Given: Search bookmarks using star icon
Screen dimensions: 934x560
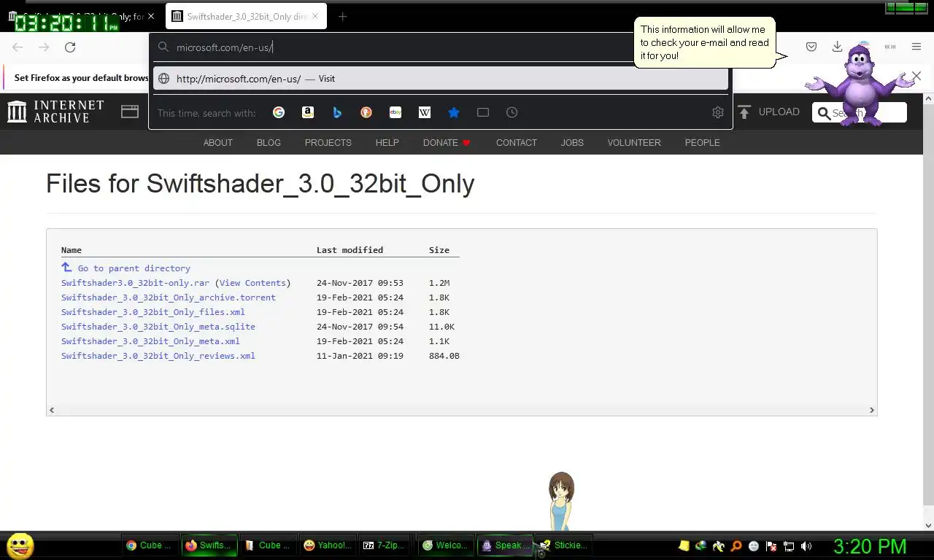Looking at the screenshot, I should coord(454,112).
